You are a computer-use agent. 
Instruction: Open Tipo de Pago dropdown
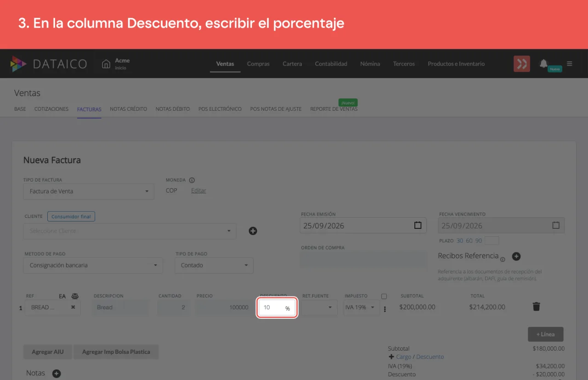214,266
